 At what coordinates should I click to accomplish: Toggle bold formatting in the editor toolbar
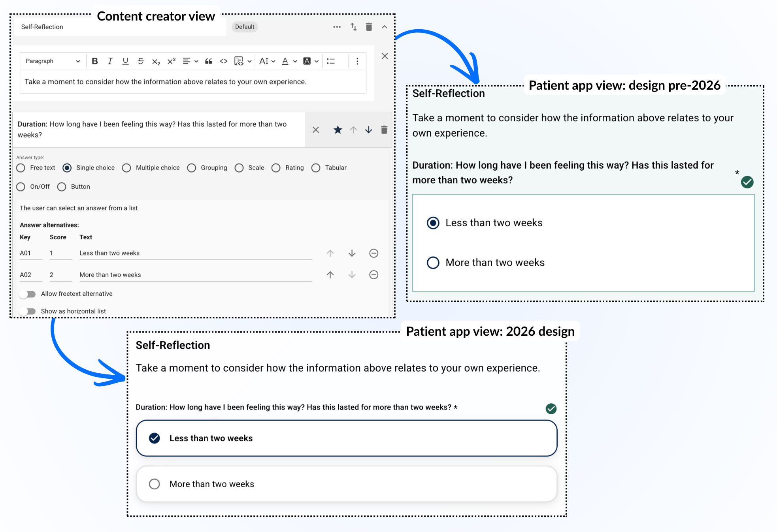click(x=95, y=61)
